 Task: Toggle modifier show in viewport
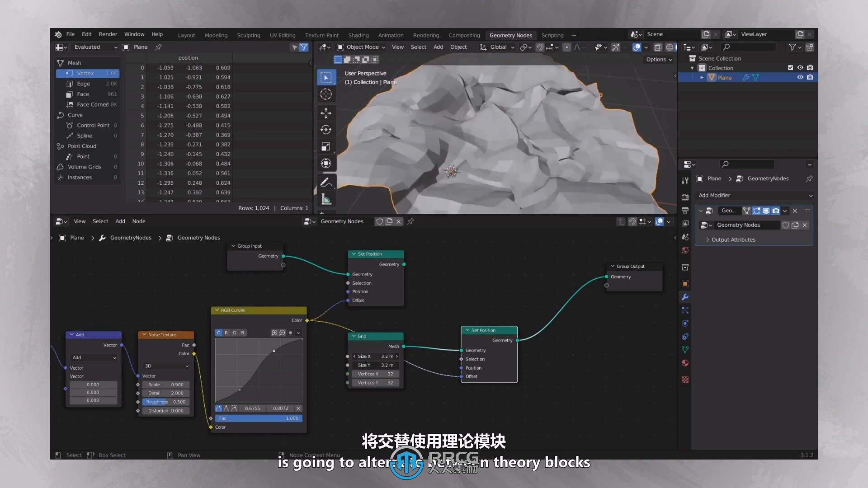click(x=766, y=211)
